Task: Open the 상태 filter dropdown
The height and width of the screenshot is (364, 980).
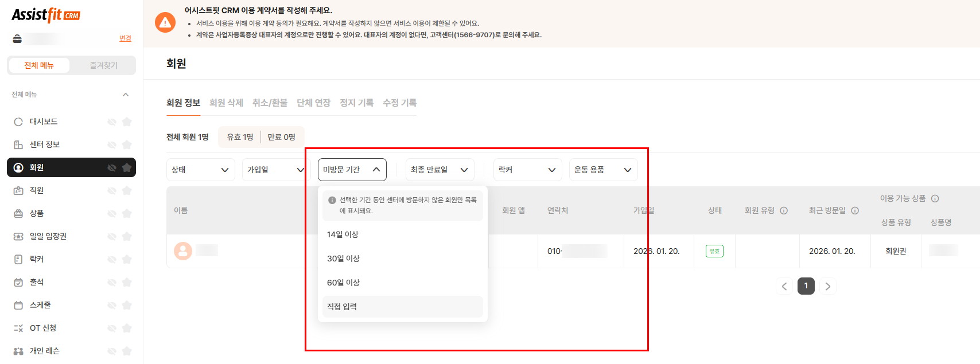Action: 201,170
